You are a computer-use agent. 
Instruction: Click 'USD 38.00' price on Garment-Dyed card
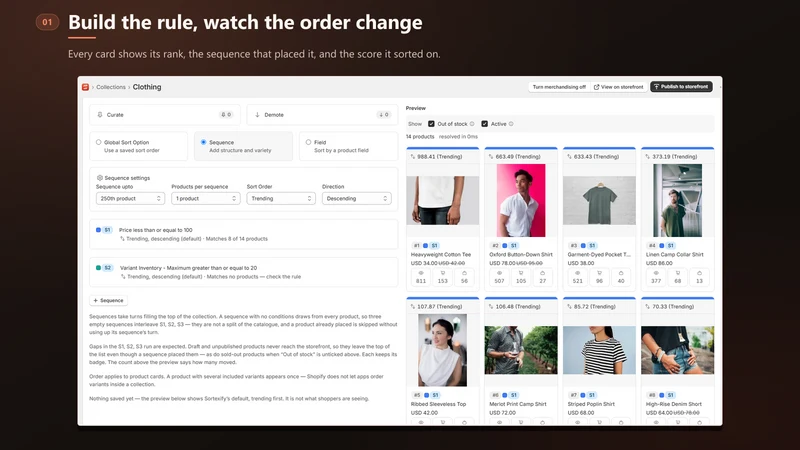click(x=581, y=263)
